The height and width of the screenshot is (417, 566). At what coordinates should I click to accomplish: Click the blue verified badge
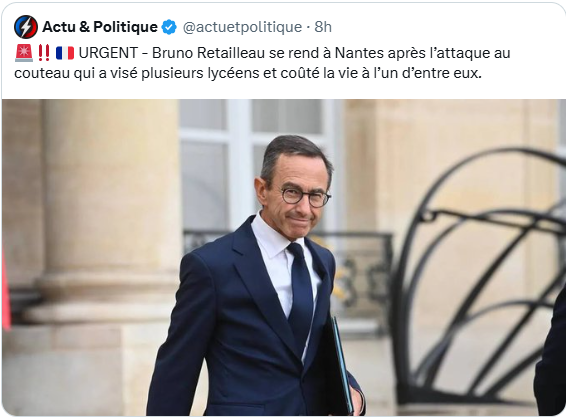169,27
